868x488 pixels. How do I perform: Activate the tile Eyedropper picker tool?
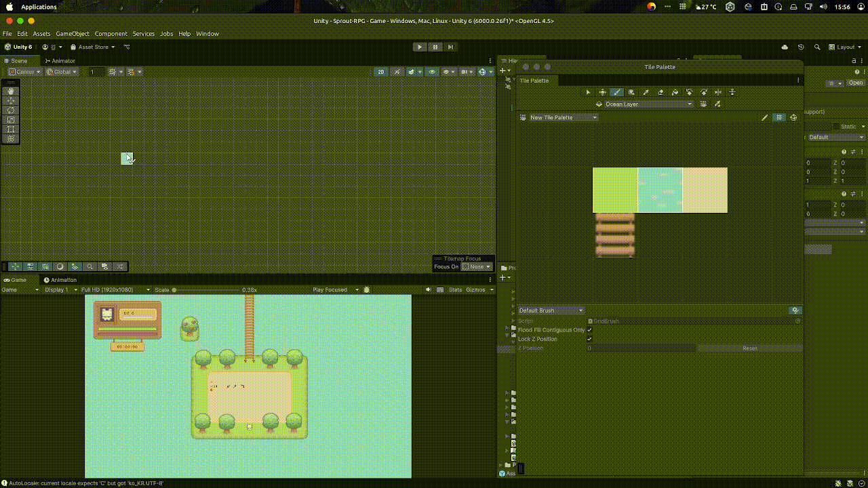646,92
